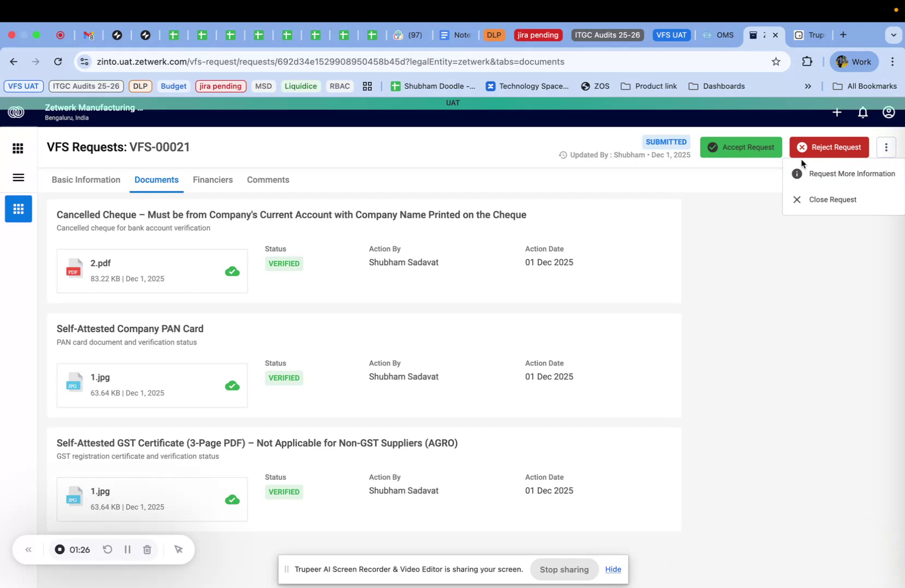Delete the recording with the trash icon

coord(147,549)
